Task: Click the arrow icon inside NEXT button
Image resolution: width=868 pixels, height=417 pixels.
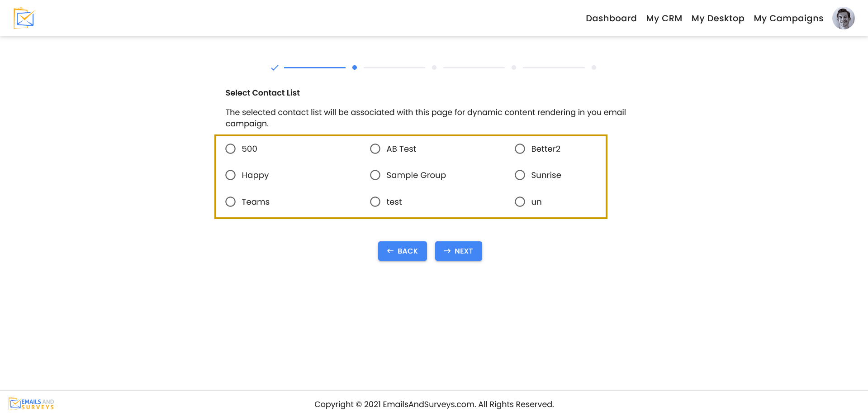Action: pos(447,251)
